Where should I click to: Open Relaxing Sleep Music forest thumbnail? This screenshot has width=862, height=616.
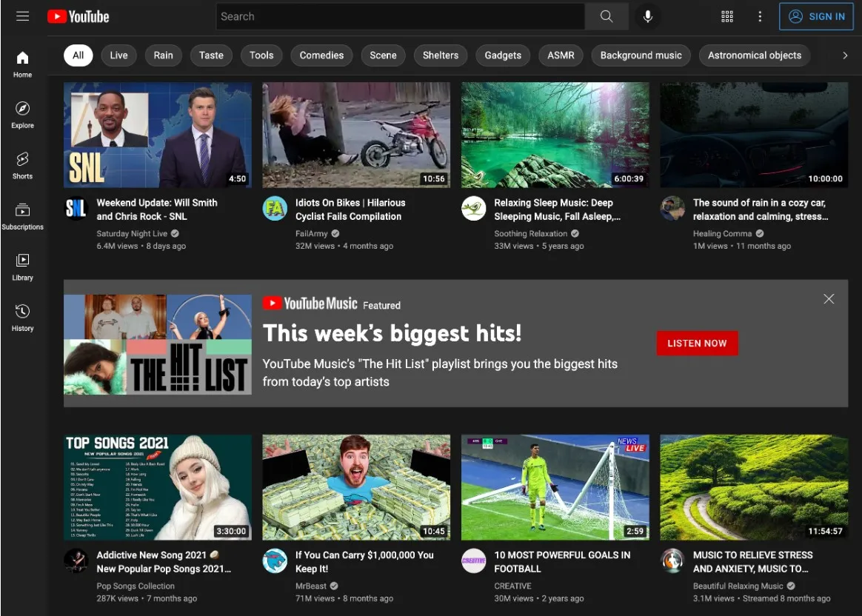coord(555,135)
